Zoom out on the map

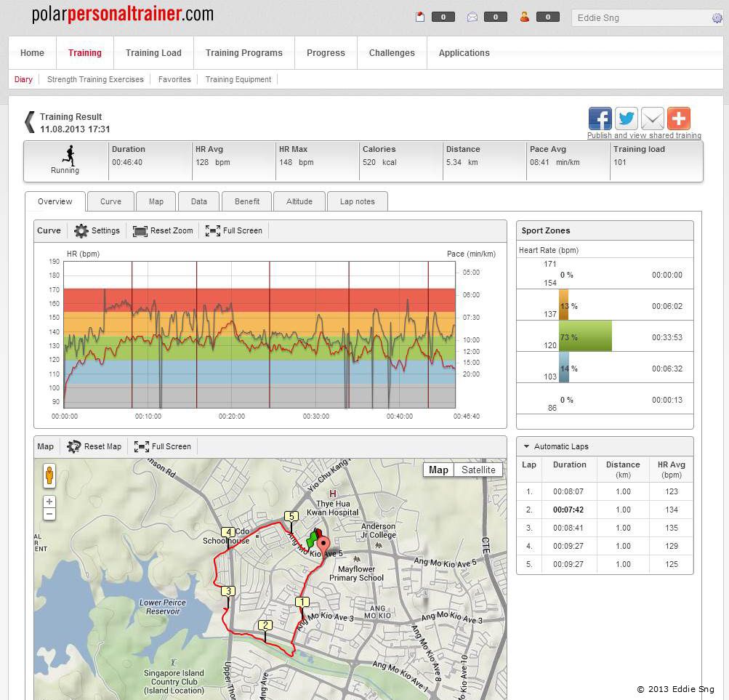49,514
